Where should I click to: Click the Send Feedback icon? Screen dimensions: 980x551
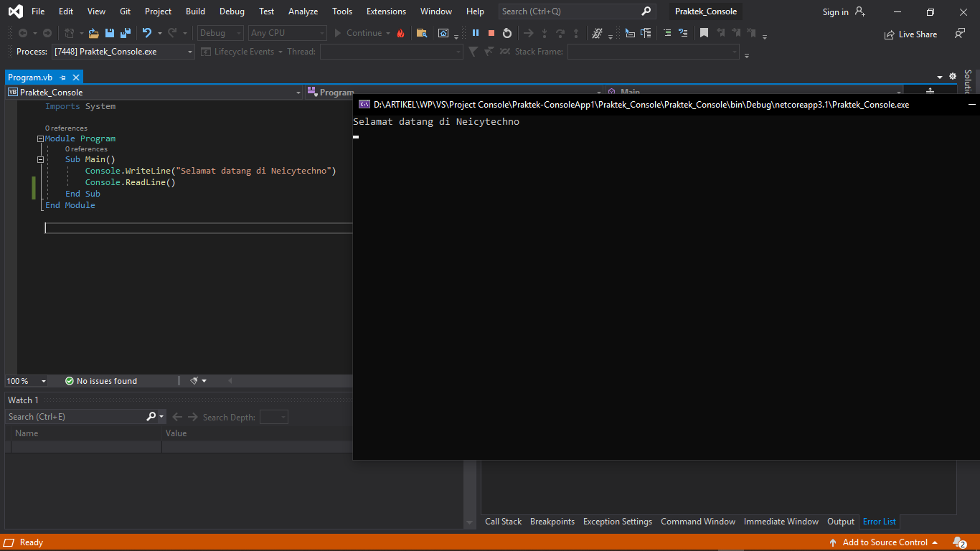tap(960, 34)
